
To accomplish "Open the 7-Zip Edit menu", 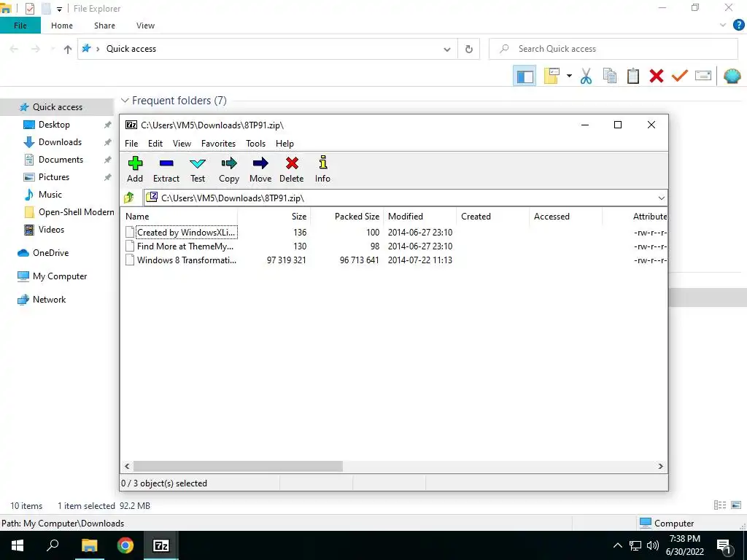I will point(155,144).
